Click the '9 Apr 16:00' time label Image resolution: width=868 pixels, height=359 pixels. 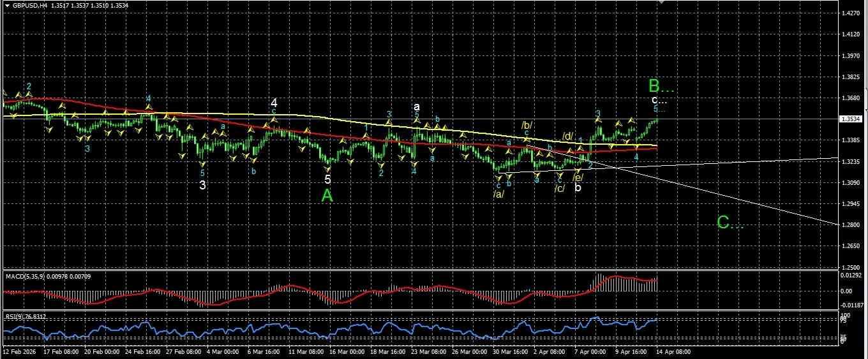pyautogui.click(x=631, y=351)
